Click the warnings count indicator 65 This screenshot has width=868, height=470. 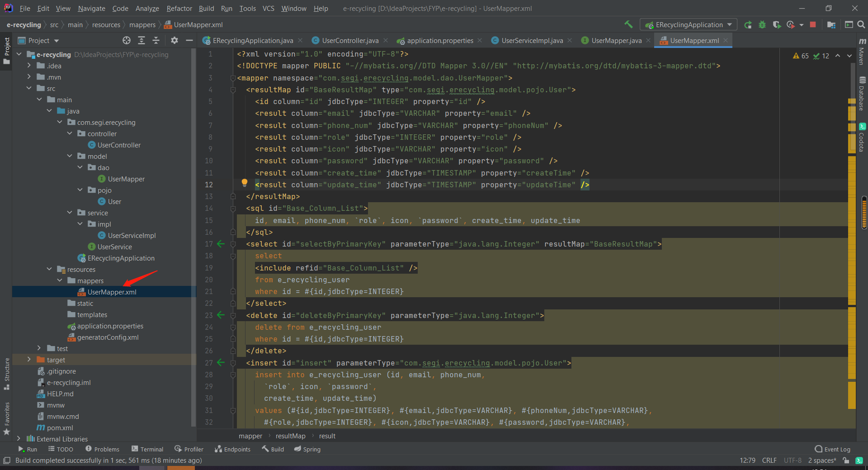click(x=801, y=56)
